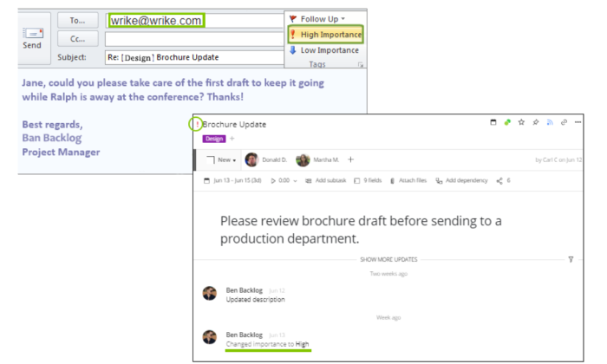The image size is (607, 364).
Task: Click the high importance exclamation icon by Brochure Update
Action: tap(197, 124)
